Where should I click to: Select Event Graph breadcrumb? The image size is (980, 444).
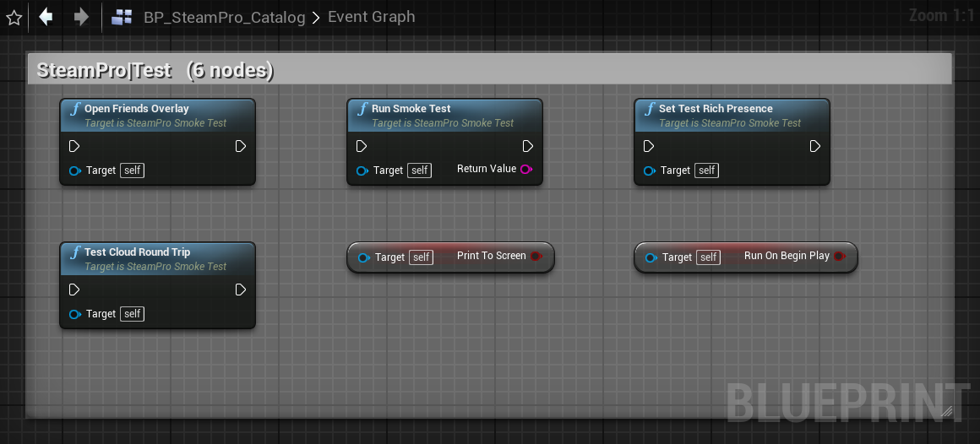click(371, 17)
